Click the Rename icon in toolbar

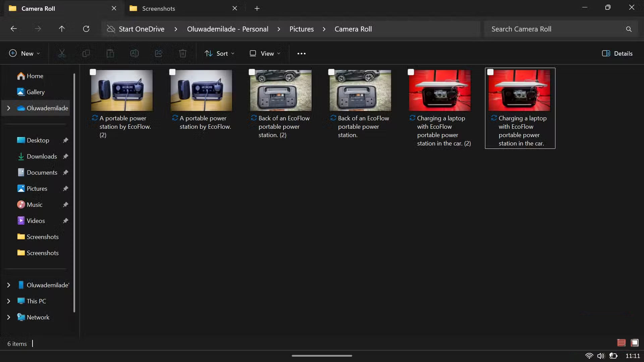tap(134, 54)
